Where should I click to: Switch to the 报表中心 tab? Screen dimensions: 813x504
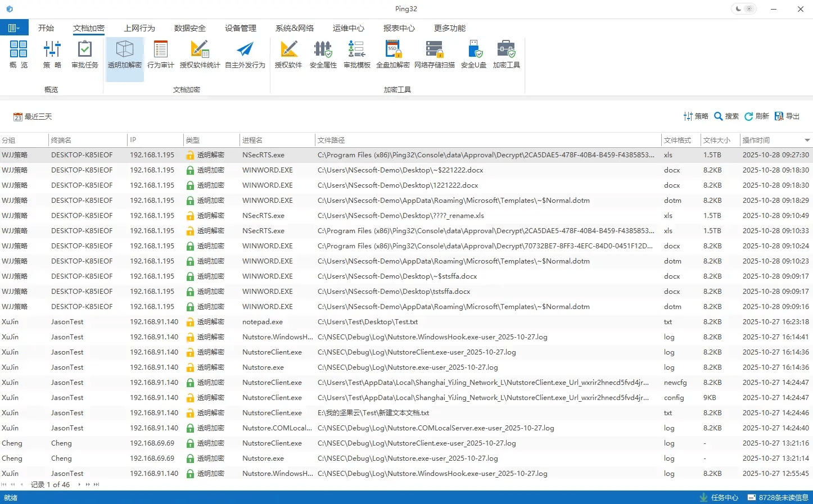[399, 28]
